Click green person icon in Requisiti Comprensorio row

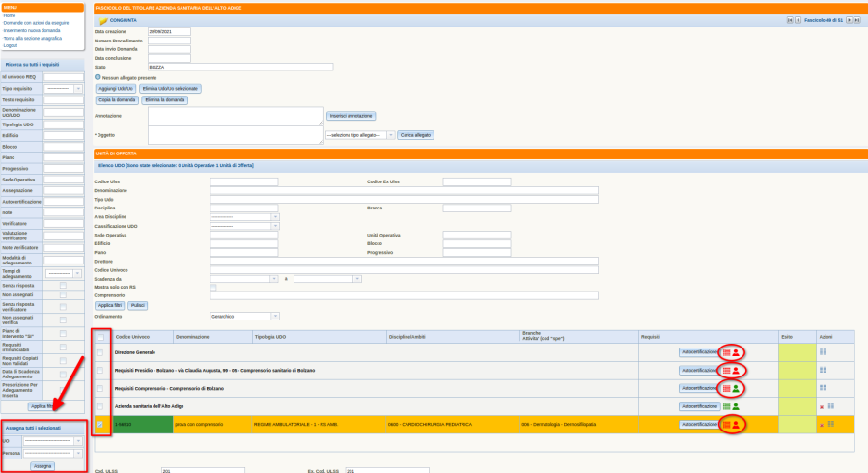(736, 388)
